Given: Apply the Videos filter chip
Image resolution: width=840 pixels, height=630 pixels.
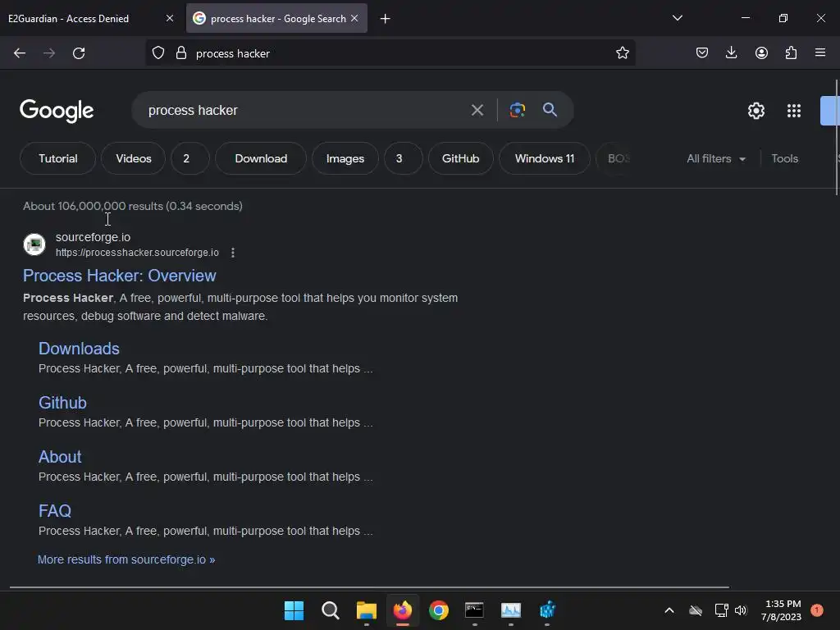Looking at the screenshot, I should point(134,158).
